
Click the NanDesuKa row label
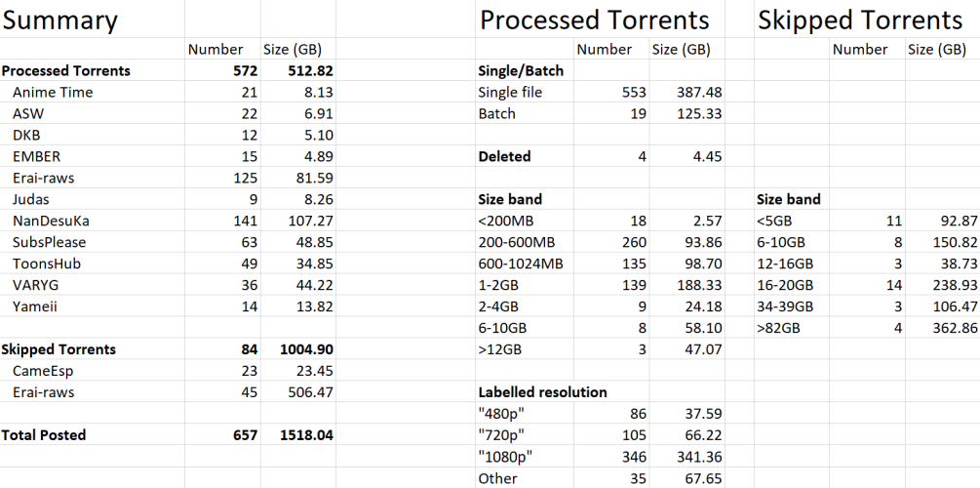tap(54, 221)
